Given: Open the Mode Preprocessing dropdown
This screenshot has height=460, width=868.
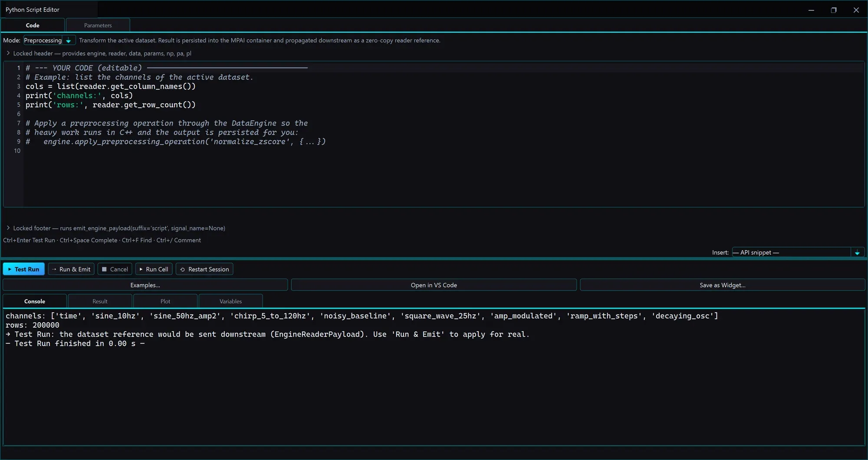Looking at the screenshot, I should click(49, 40).
